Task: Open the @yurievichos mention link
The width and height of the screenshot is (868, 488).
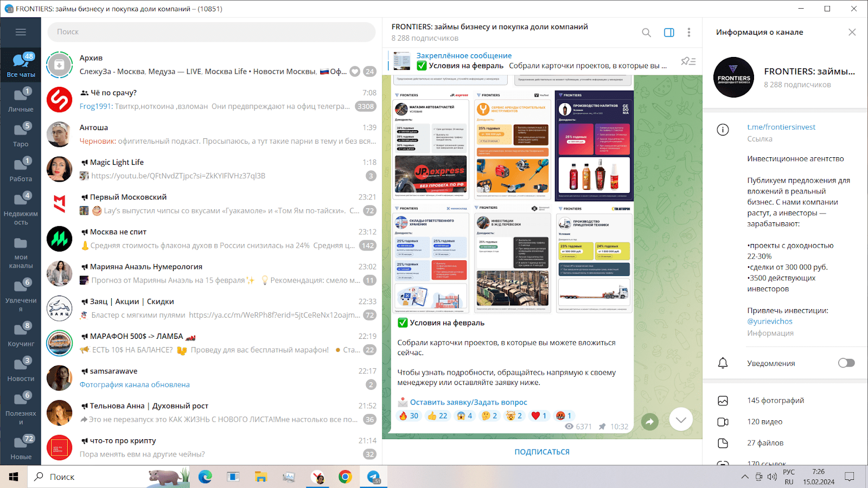Action: (x=770, y=322)
